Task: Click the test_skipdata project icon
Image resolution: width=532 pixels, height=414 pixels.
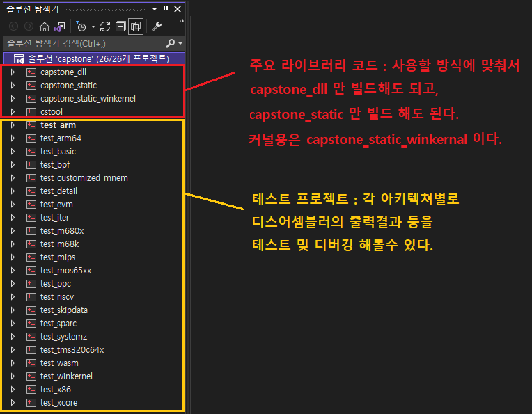Action: click(x=31, y=310)
